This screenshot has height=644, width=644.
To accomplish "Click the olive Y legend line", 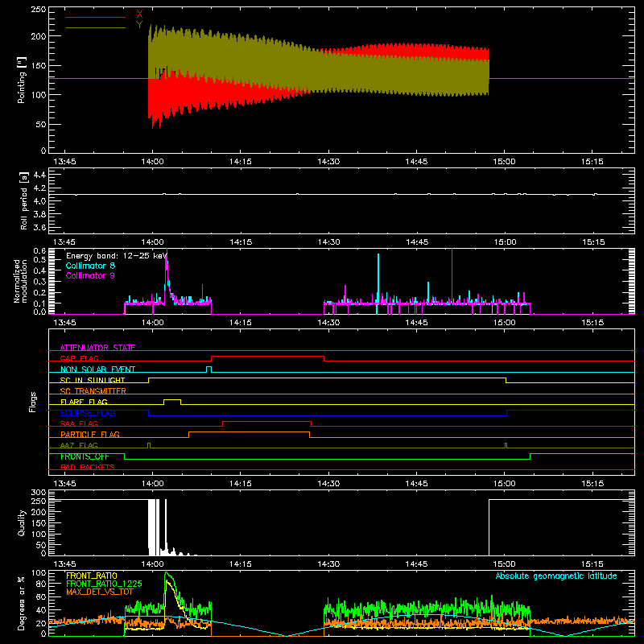I will pos(96,27).
